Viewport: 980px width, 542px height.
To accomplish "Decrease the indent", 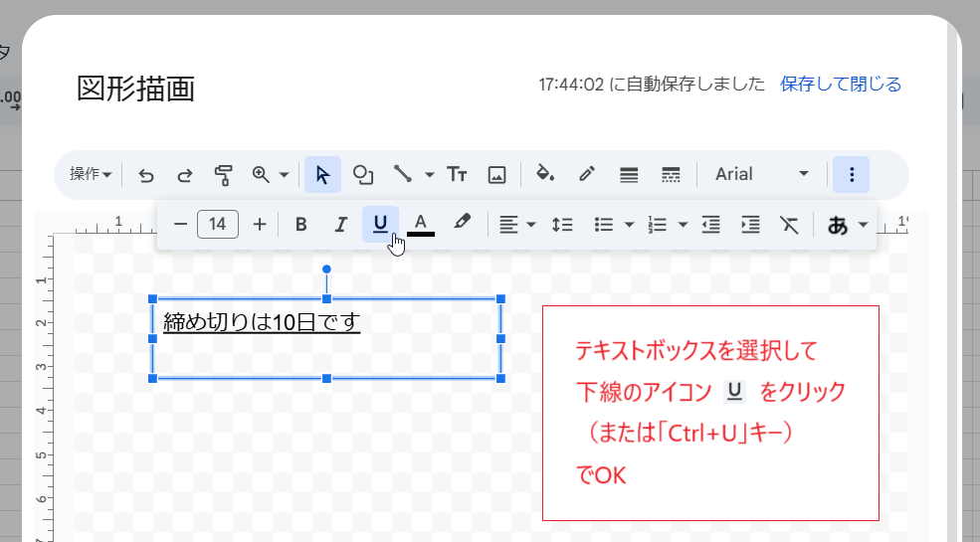I will [x=710, y=225].
